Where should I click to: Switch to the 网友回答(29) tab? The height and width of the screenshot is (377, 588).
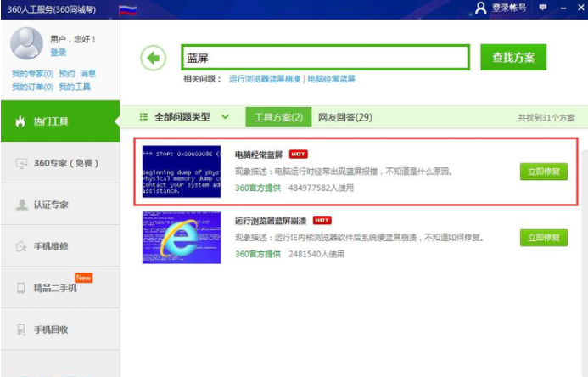coord(345,117)
